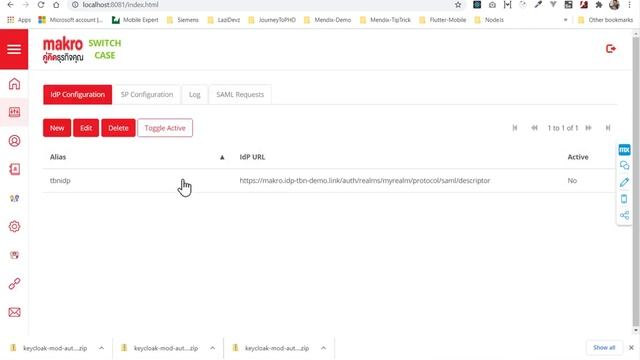Click the 'No' active value cell

572,180
